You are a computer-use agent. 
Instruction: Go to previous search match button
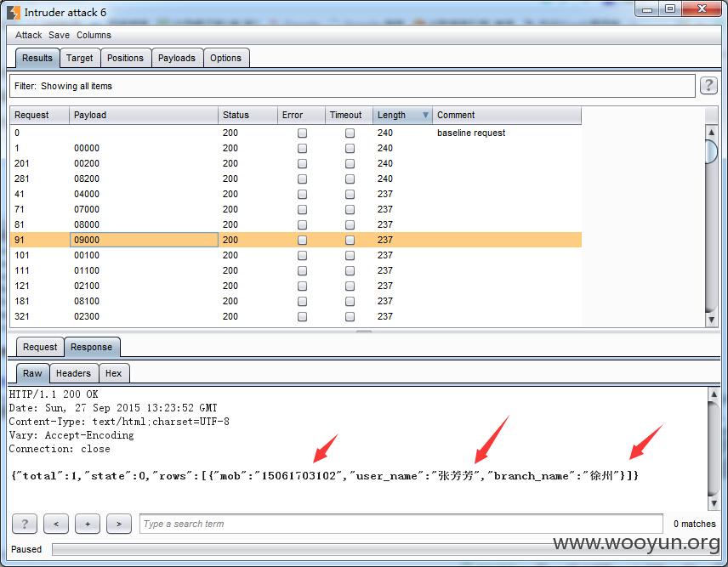tap(56, 524)
